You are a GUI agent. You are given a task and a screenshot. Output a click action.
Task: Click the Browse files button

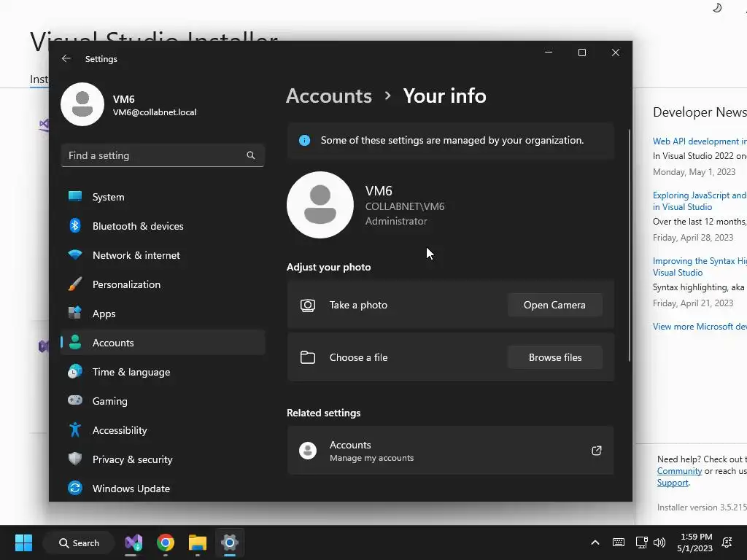coord(554,357)
